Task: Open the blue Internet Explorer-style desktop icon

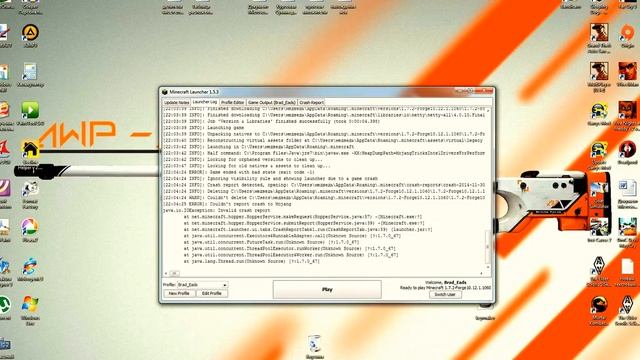Action: click(x=30, y=266)
